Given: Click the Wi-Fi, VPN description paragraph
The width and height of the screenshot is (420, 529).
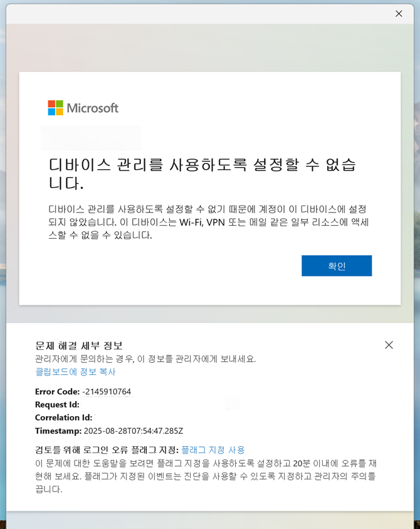Looking at the screenshot, I should [x=209, y=222].
